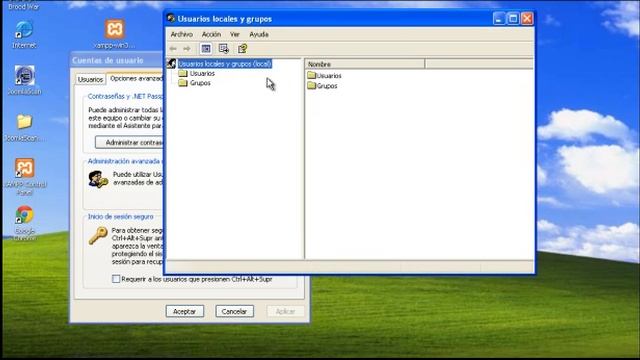The image size is (640, 360).
Task: Click the Grupos folder in the right pane
Action: tap(322, 86)
